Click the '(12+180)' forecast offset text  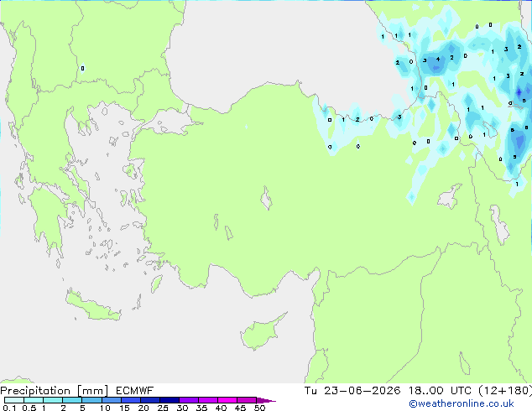[x=505, y=391]
